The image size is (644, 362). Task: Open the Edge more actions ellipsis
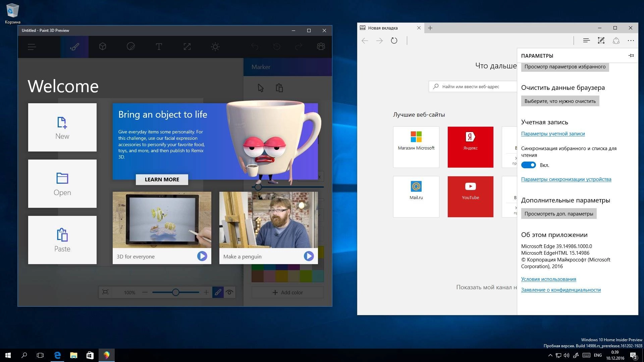pos(631,41)
